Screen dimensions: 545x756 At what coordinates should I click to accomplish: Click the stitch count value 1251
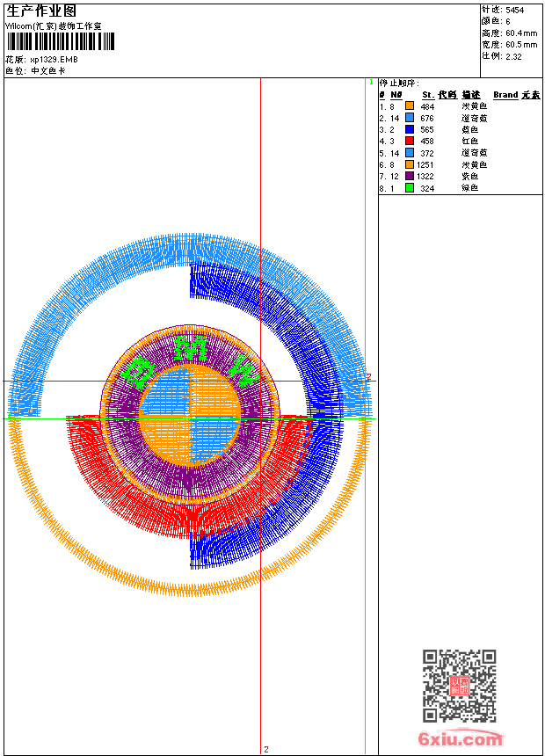(x=425, y=165)
